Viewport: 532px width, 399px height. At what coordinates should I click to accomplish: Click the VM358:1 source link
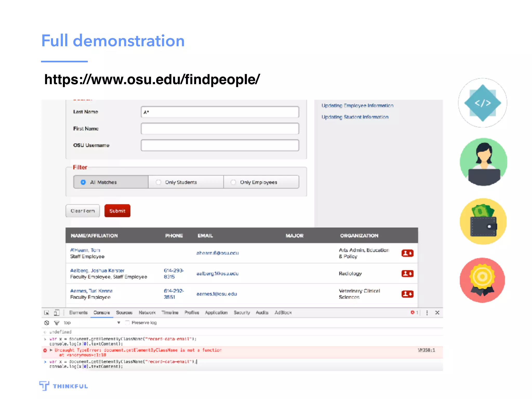[426, 350]
